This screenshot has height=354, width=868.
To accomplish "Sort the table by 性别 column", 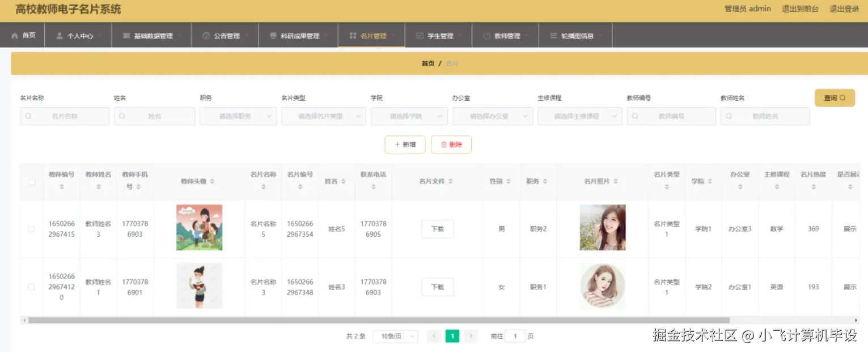I will coord(509,181).
